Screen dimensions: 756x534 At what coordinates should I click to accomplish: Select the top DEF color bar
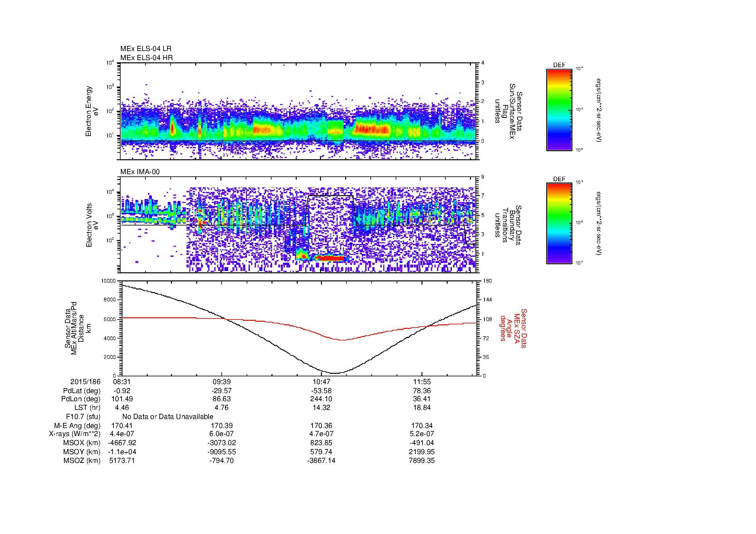pyautogui.click(x=559, y=110)
